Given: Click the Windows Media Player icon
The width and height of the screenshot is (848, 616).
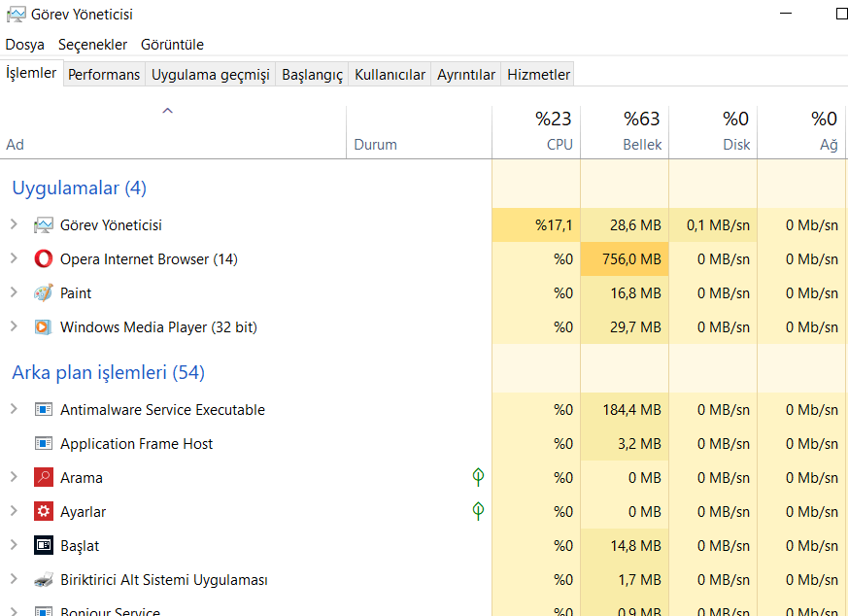Looking at the screenshot, I should (x=43, y=327).
